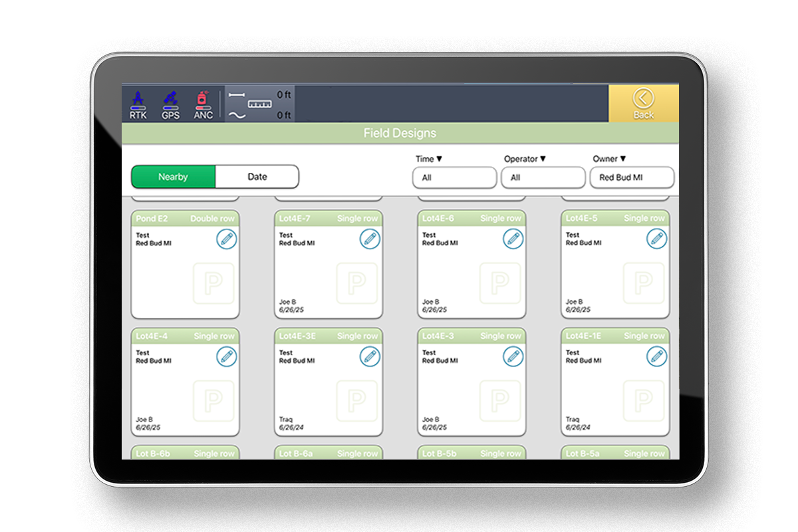Viewport: 798px width, 532px height.
Task: Click the Field Designs title bar
Action: point(400,133)
